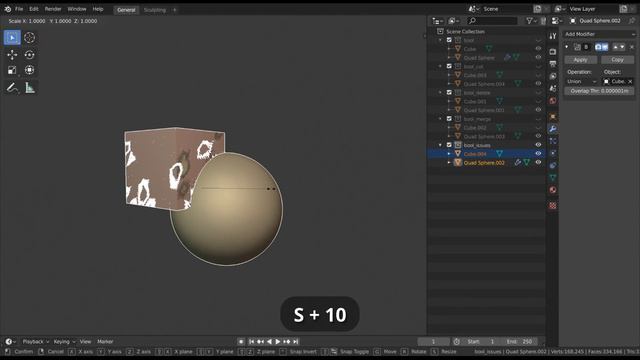Hide Quad Sphere.002 with eye icon
The height and width of the screenshot is (360, 640).
click(538, 162)
